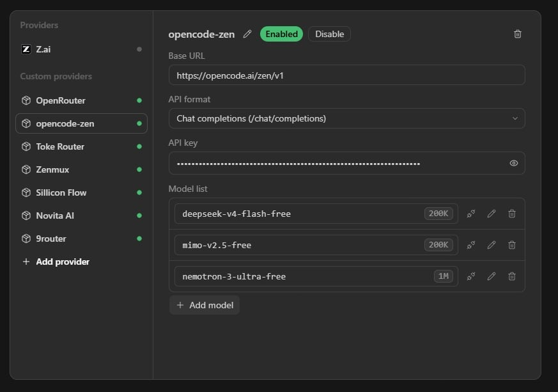Screen dimensions: 558x392
Task: Click the Custom providers heading
Action: click(x=56, y=76)
